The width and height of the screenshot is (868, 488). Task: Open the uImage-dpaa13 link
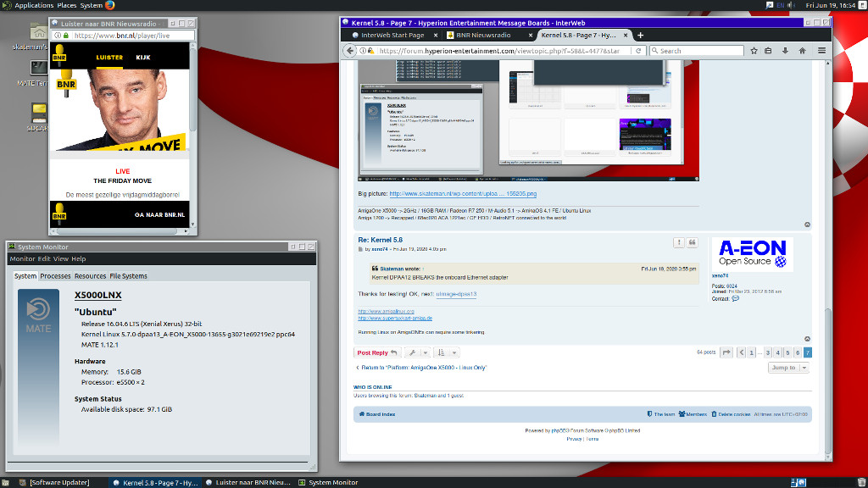point(456,294)
